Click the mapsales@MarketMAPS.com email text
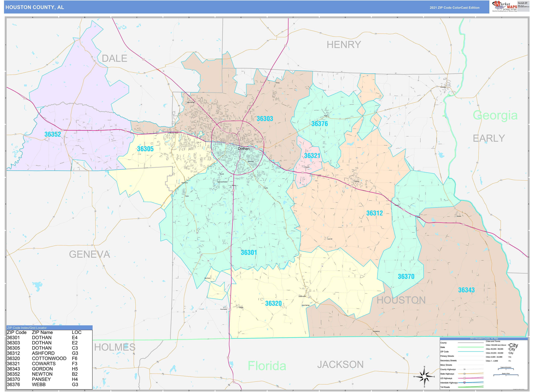 click(x=524, y=7)
